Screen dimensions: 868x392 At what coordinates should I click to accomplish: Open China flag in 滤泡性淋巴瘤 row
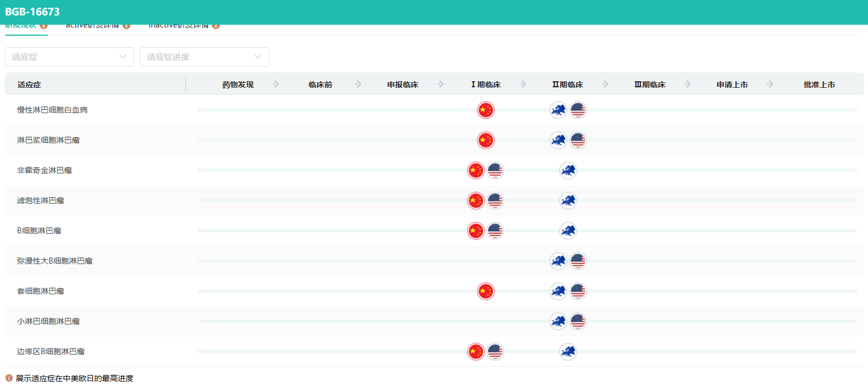(x=476, y=200)
